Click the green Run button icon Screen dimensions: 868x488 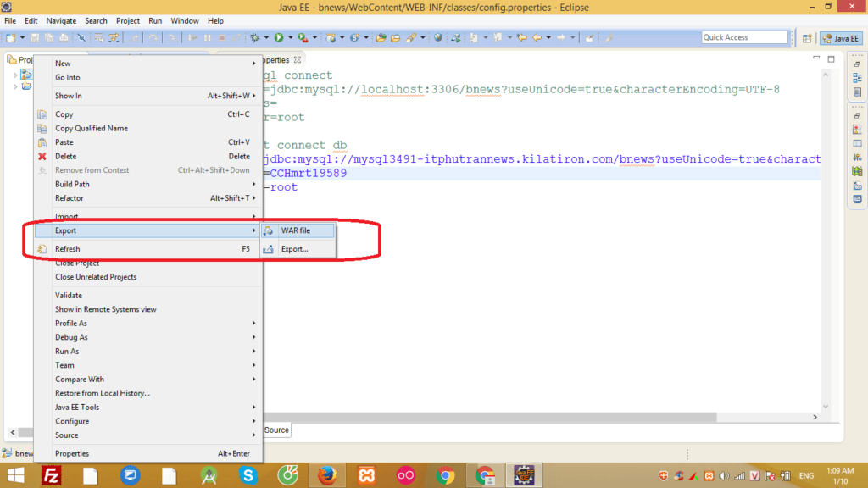[279, 37]
